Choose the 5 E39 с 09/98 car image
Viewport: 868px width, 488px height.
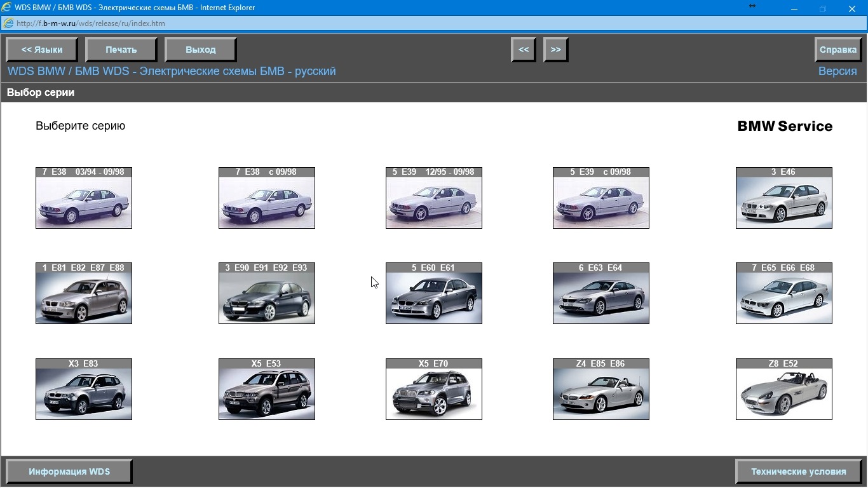pyautogui.click(x=601, y=198)
